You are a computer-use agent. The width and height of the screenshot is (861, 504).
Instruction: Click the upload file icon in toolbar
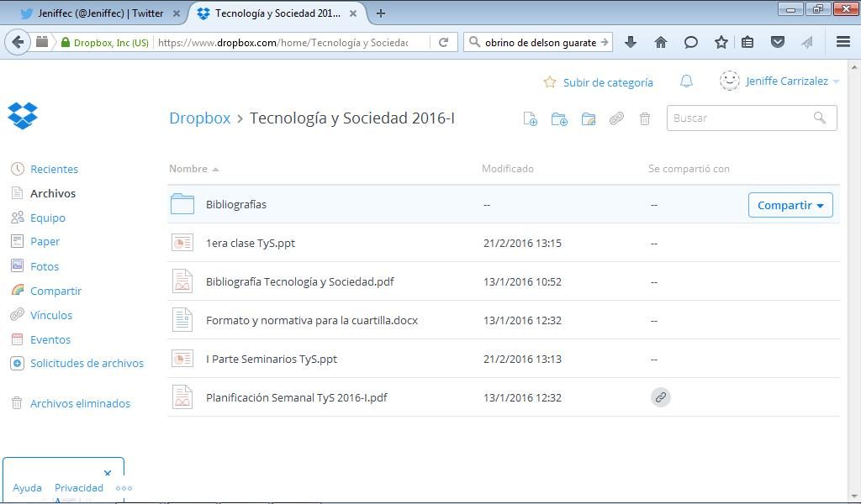tap(530, 118)
